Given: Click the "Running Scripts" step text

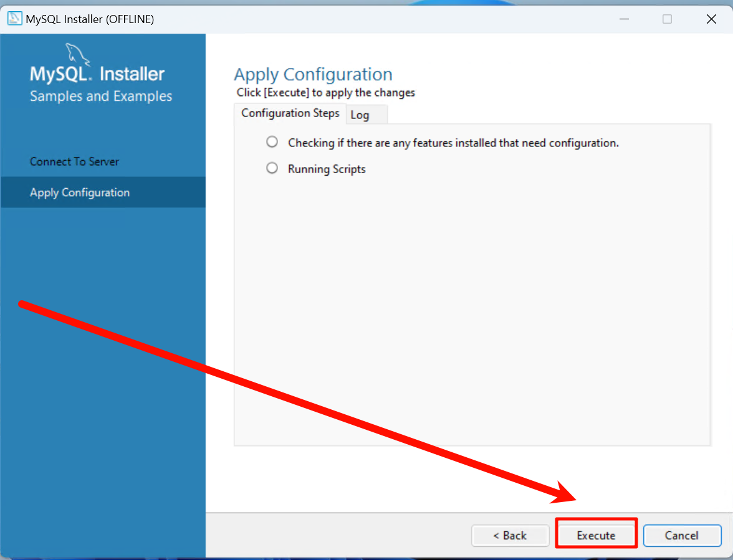Looking at the screenshot, I should (x=327, y=169).
